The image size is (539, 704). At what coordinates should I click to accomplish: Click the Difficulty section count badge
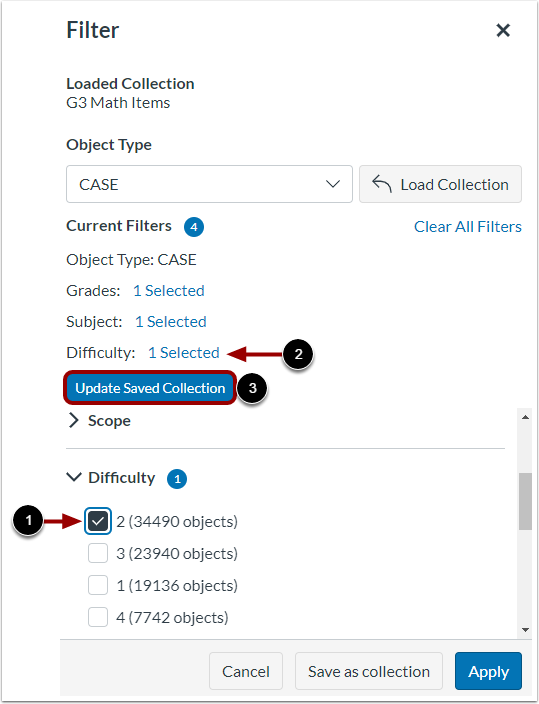[177, 479]
